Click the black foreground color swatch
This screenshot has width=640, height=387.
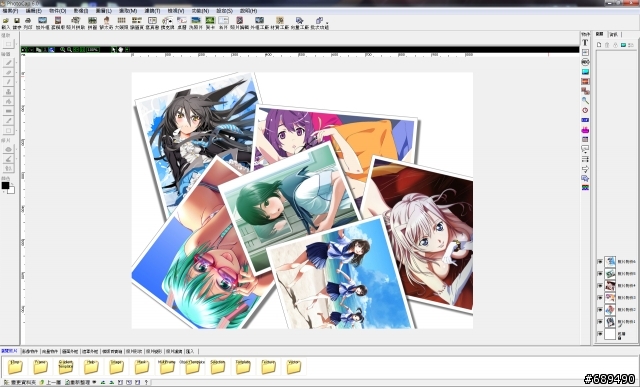coord(5,186)
